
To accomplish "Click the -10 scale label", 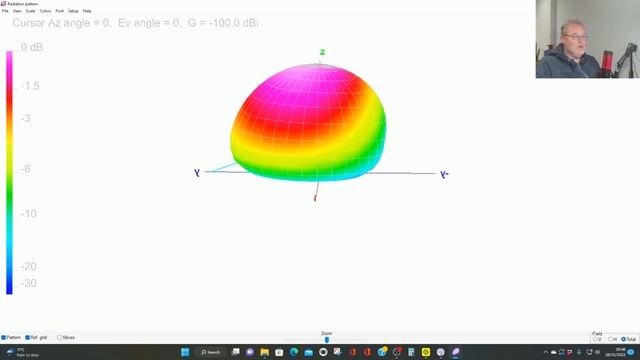I will pyautogui.click(x=29, y=213).
